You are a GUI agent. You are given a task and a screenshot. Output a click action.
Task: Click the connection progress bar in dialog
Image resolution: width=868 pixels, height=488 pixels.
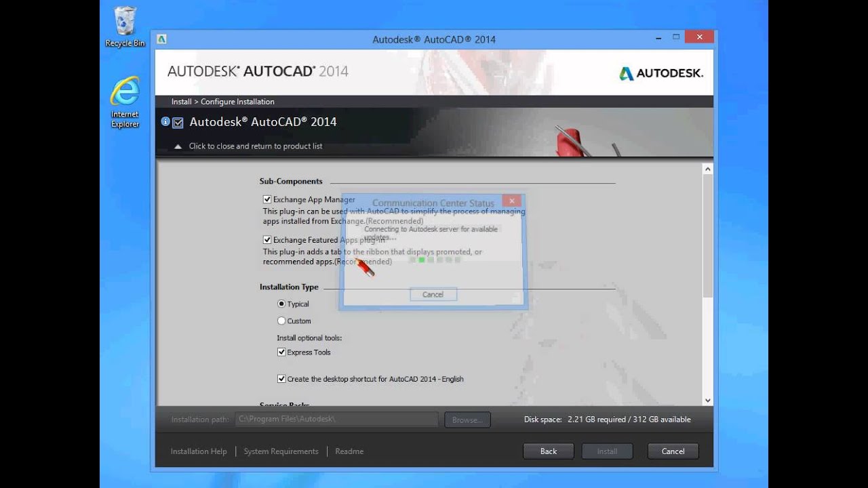tap(435, 260)
